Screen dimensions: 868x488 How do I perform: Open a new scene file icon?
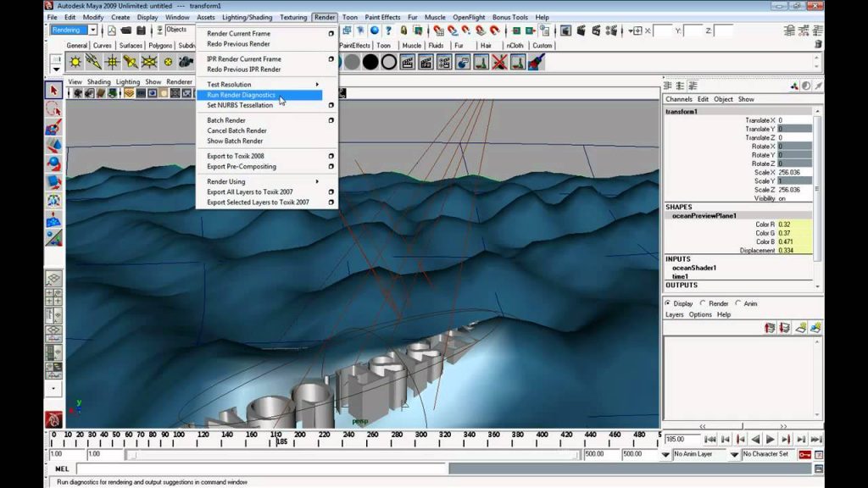112,30
